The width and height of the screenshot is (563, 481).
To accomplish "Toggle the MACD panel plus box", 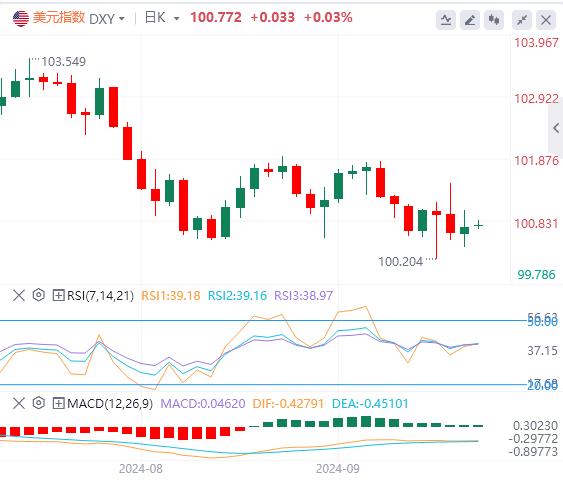I will click(58, 403).
